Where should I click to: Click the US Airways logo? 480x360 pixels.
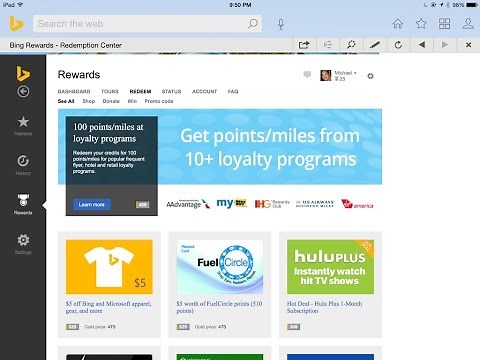tap(315, 204)
